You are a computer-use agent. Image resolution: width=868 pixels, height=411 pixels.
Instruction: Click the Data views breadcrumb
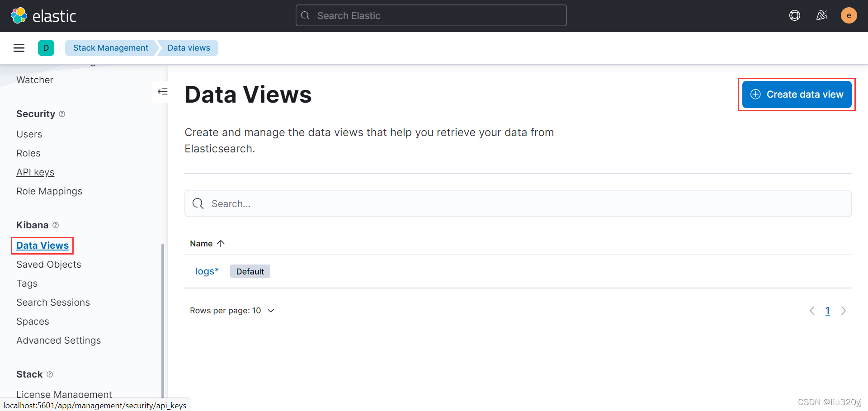tap(189, 48)
